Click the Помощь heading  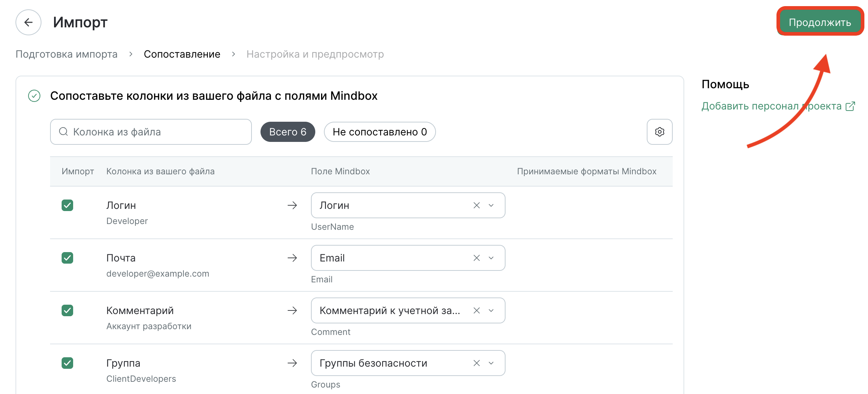tap(725, 84)
